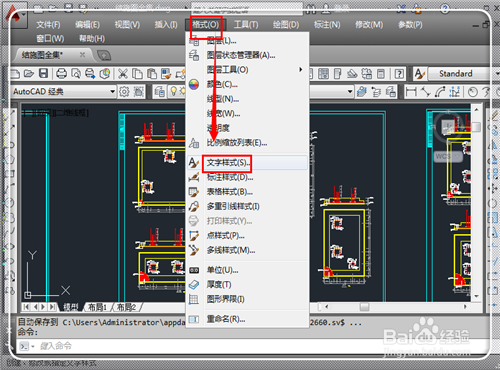Open the 编辑(E) menu
The image size is (500, 370).
pyautogui.click(x=87, y=25)
